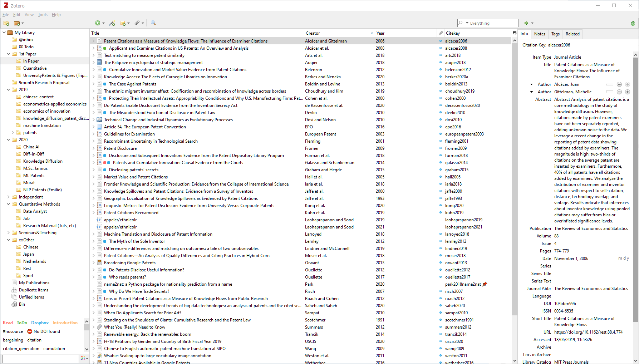
Task: Toggle name field mode for Alcácer, Juan
Action: coord(610,84)
